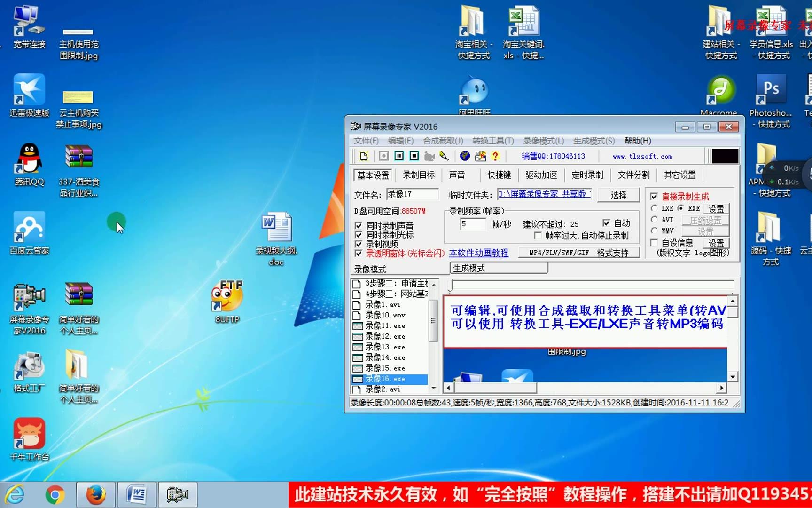
Task: Click 设置 button next to 自设信息
Action: 716,243
